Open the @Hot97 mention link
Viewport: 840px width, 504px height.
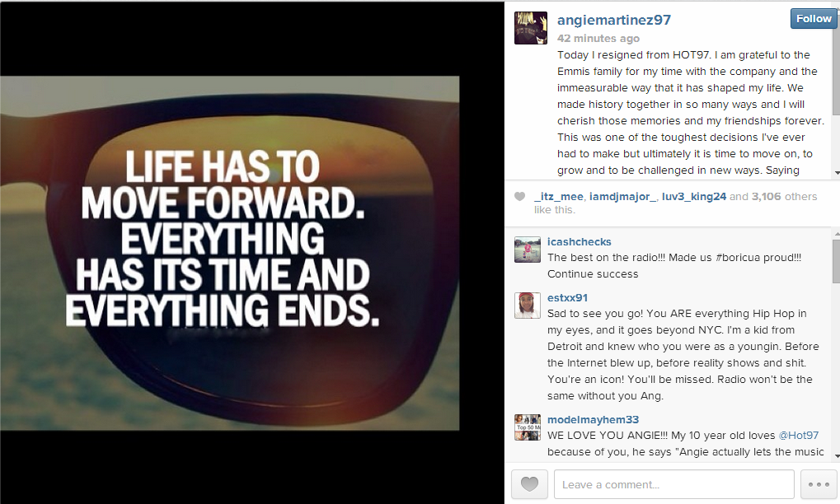pyautogui.click(x=798, y=435)
